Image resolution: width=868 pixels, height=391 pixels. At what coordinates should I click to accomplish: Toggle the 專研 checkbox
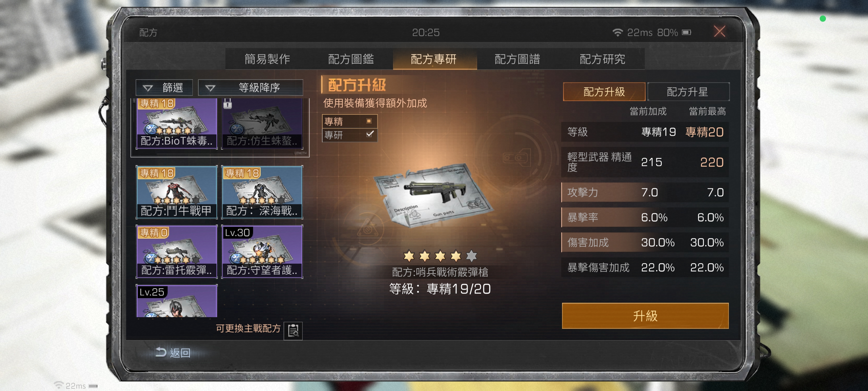coord(370,134)
